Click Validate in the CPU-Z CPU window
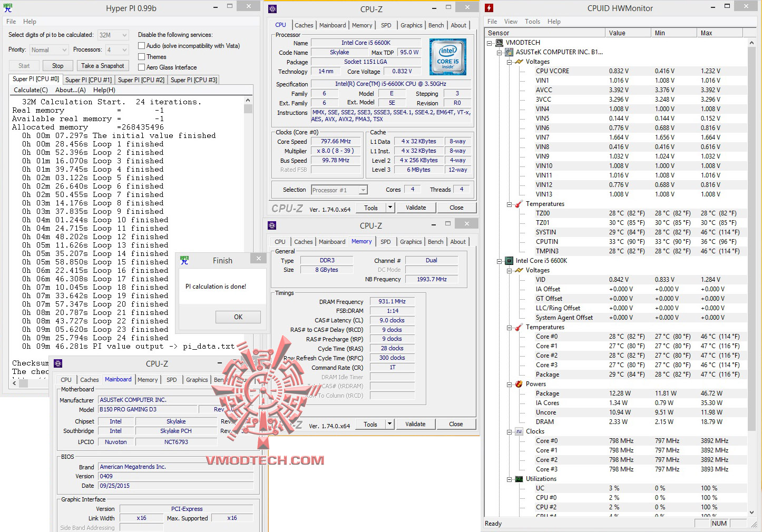762x532 pixels. [416, 208]
